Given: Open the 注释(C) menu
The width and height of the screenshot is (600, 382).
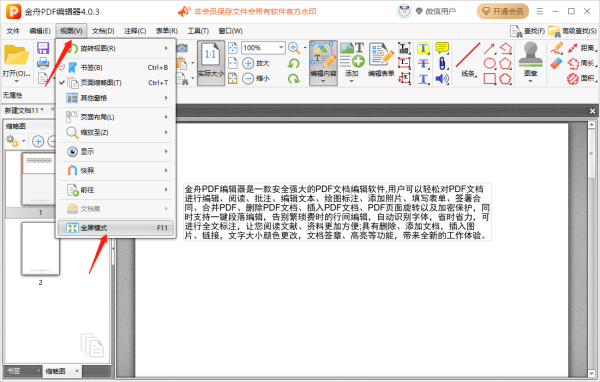Looking at the screenshot, I should click(135, 31).
